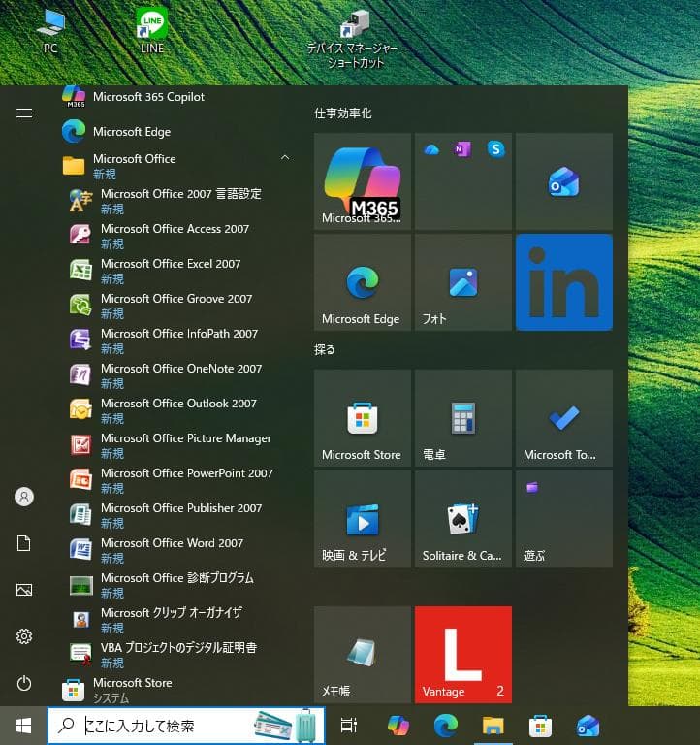Launch Microsoft Office Outlook 2007
The width and height of the screenshot is (700, 745).
176,410
